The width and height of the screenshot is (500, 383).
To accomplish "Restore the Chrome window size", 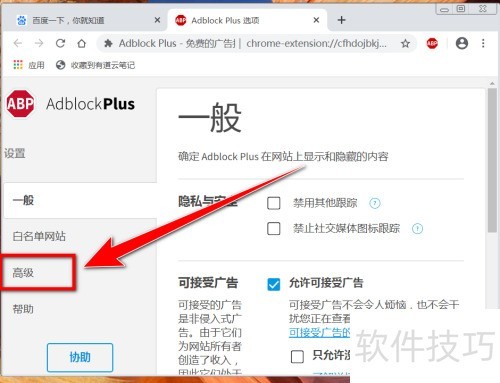I will (461, 9).
